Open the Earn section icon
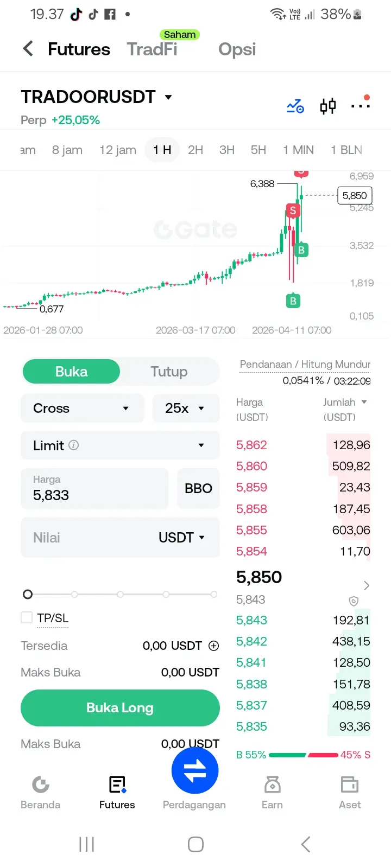 coord(272,792)
